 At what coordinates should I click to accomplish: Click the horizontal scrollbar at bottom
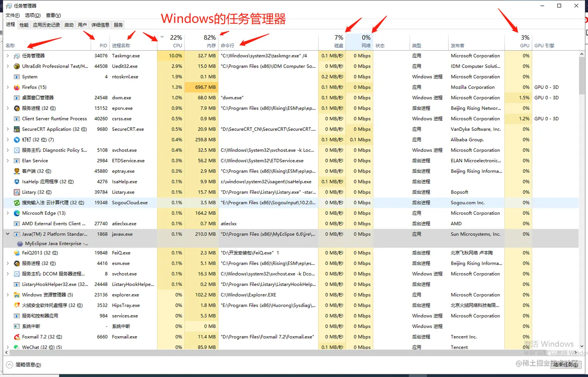pyautogui.click(x=272, y=353)
